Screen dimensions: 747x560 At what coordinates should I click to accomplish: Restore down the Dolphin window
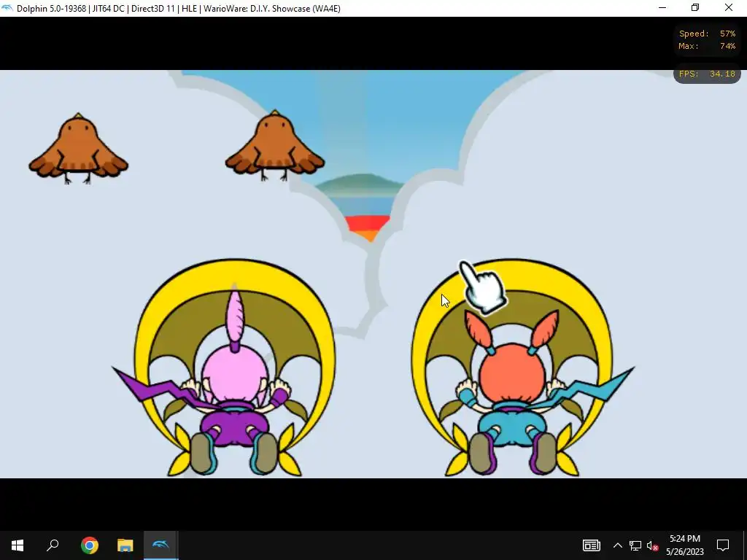click(x=695, y=8)
